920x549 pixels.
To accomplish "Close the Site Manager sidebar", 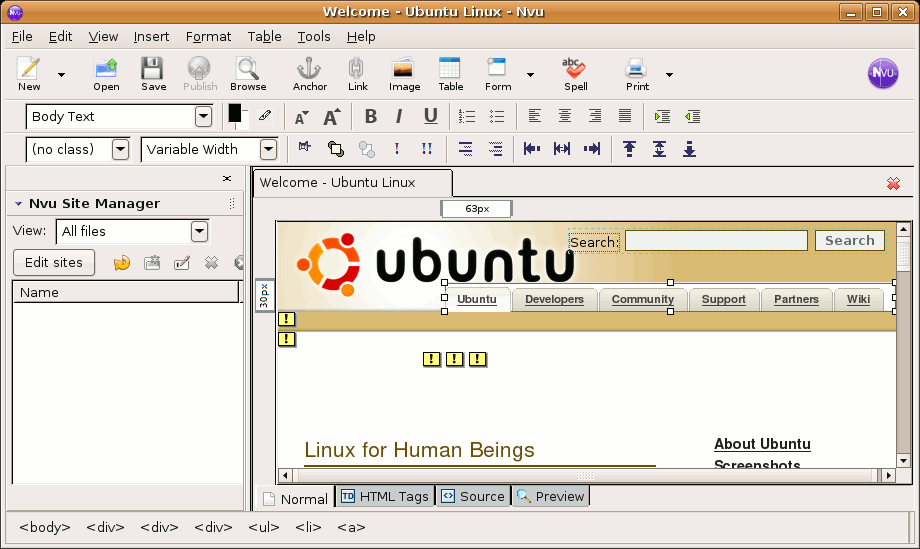I will [227, 178].
